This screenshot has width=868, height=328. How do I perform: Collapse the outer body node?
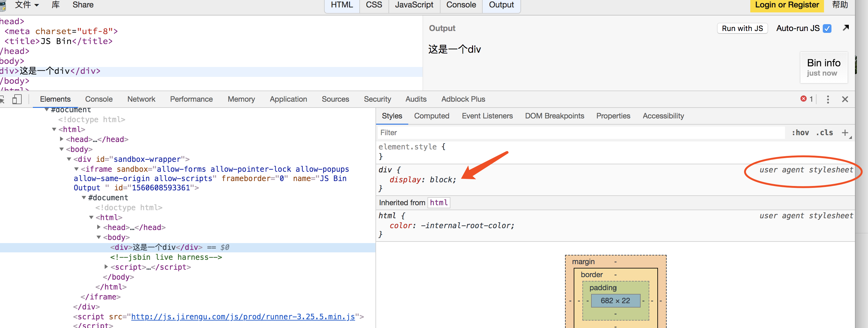coord(62,149)
